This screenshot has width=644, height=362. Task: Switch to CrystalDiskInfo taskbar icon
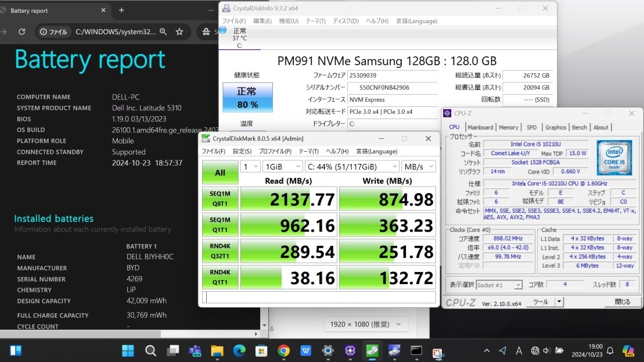click(394, 350)
